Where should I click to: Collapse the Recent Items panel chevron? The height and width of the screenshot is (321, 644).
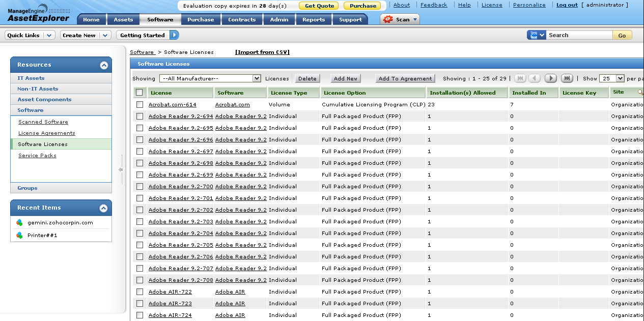tap(104, 208)
